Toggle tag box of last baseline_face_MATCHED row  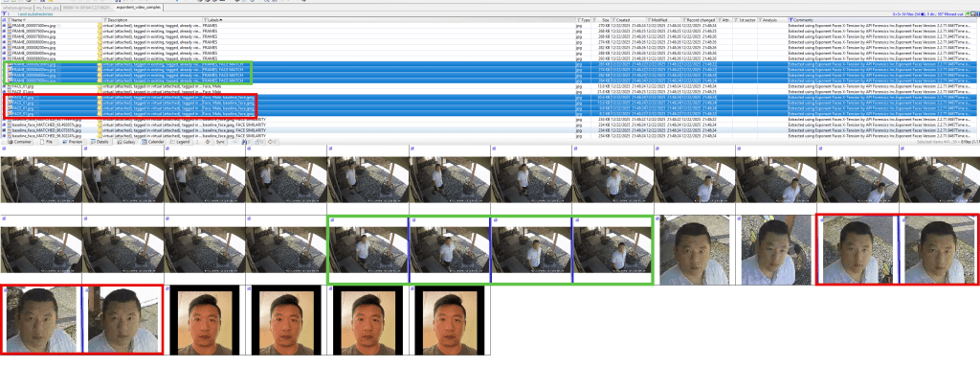pyautogui.click(x=4, y=135)
